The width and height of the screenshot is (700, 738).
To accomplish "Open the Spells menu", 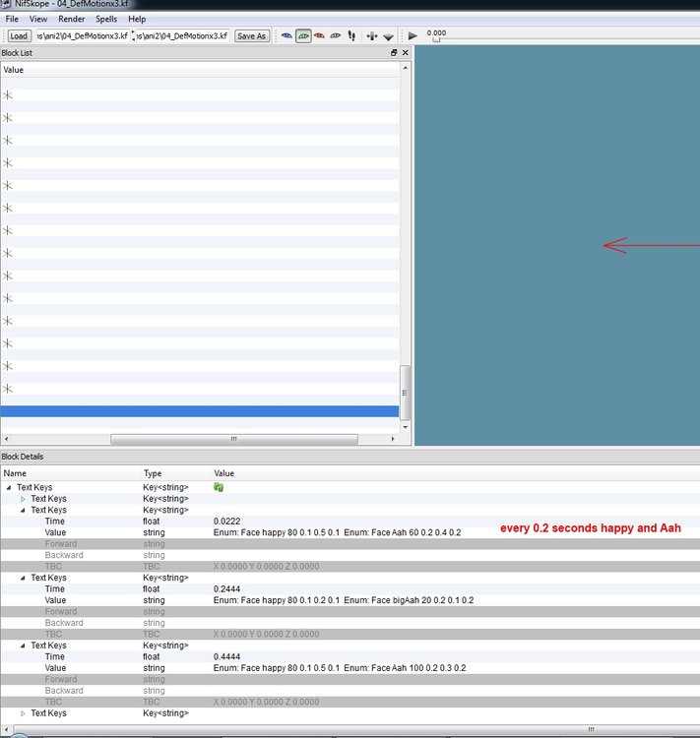I will (x=106, y=20).
